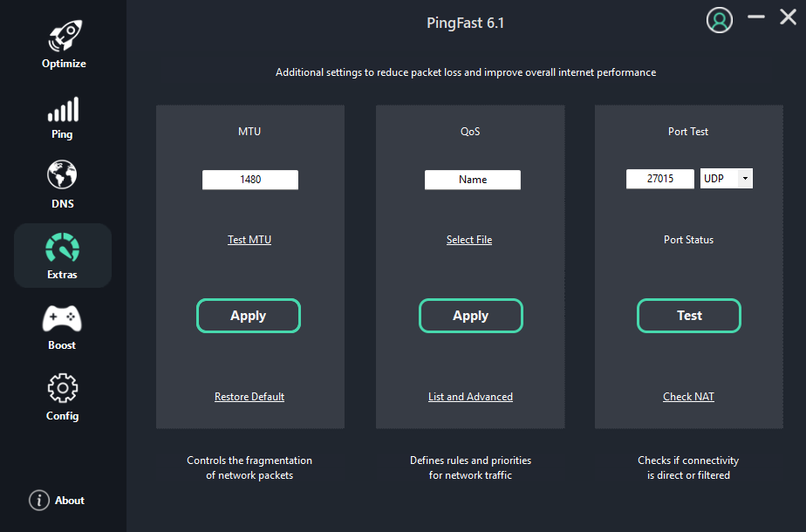Image resolution: width=806 pixels, height=532 pixels.
Task: Click the QoS Name input field
Action: click(472, 180)
